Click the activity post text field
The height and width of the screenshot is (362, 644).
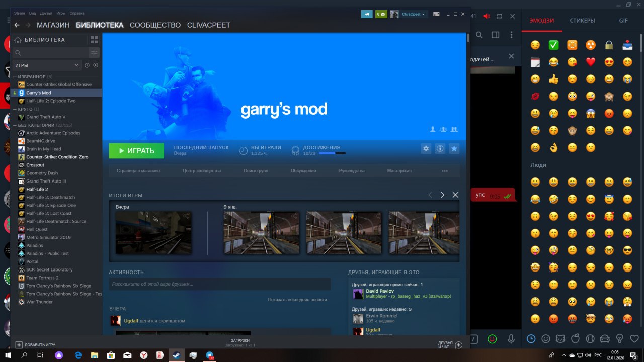point(220,284)
